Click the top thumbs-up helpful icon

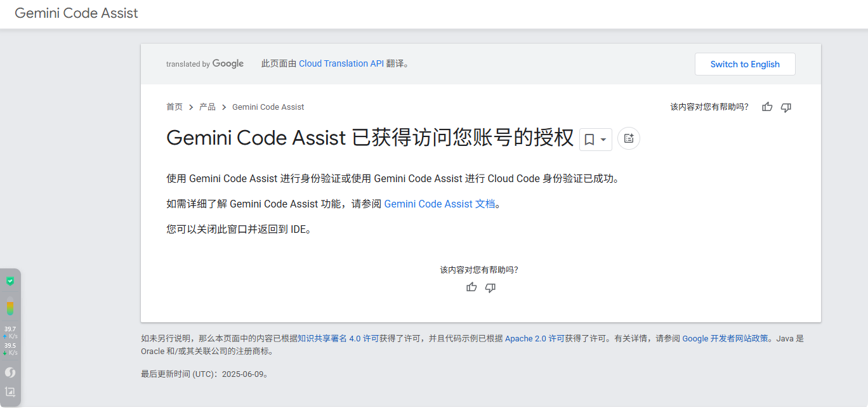[767, 107]
